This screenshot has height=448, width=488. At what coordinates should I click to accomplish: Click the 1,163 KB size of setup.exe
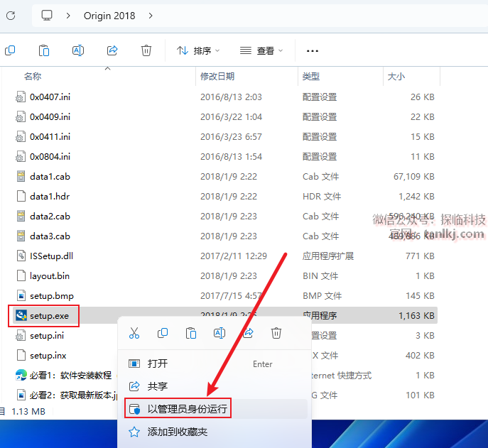(x=416, y=316)
